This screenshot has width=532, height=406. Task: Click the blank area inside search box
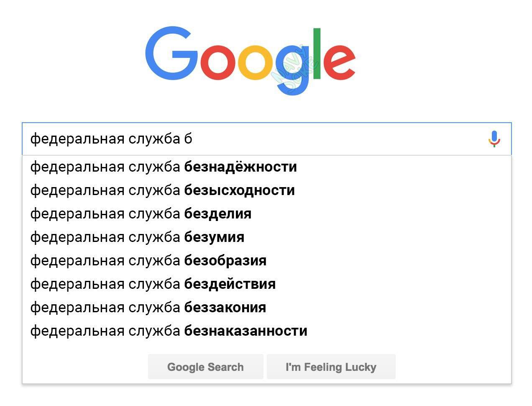(x=335, y=139)
